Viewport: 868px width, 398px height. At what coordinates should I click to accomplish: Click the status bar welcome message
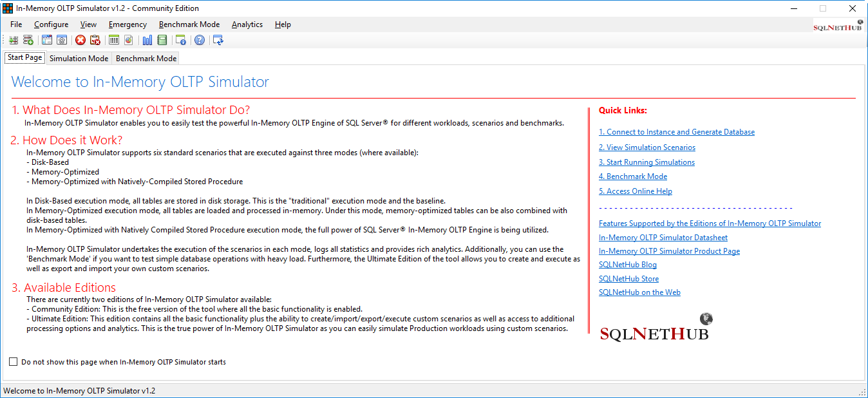tap(79, 391)
